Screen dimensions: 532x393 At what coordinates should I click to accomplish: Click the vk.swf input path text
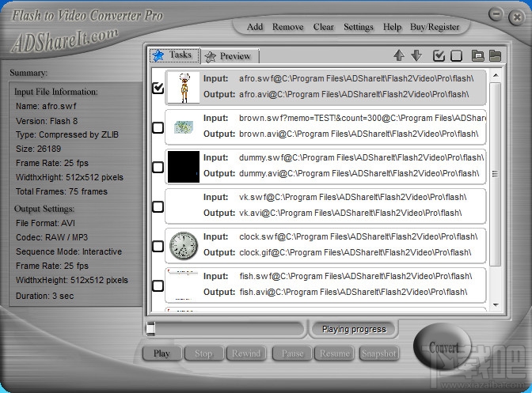point(353,197)
